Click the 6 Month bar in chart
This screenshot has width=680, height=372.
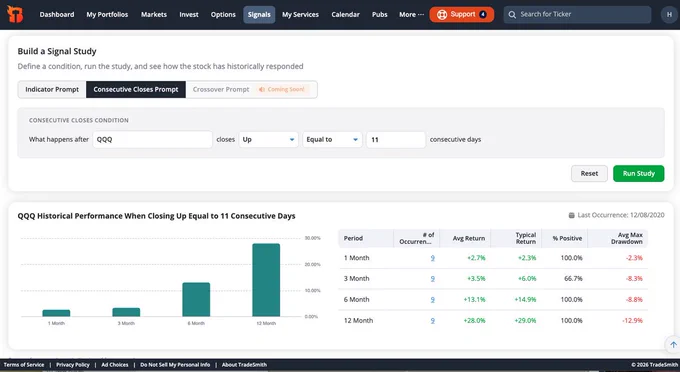click(x=196, y=300)
